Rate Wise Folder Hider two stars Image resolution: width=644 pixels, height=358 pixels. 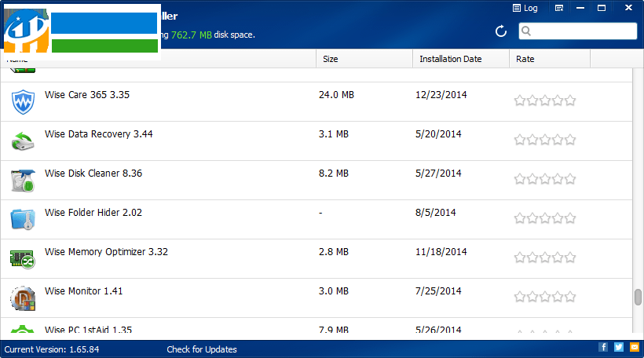coord(532,218)
